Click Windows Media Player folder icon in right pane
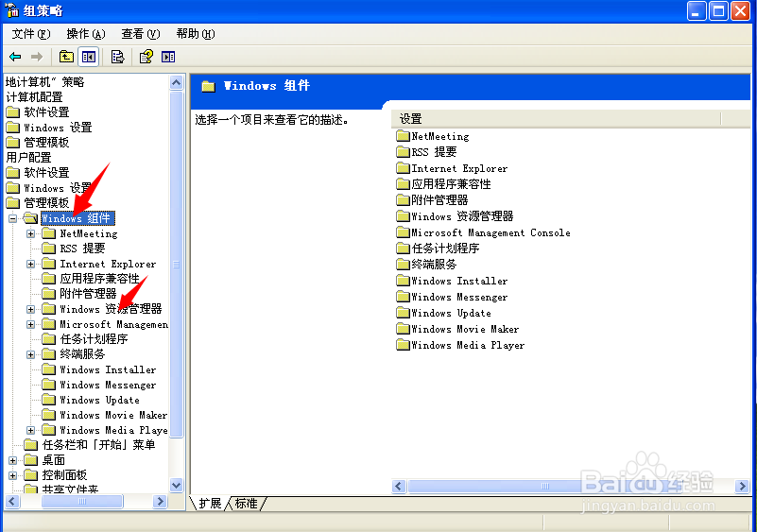757x532 pixels. pyautogui.click(x=403, y=345)
